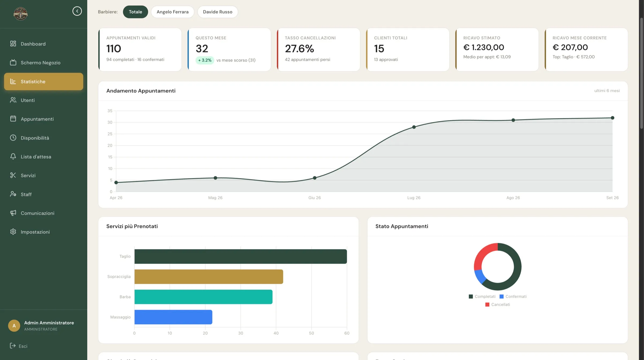Click the Statistiche chart icon
644x360 pixels.
(x=13, y=81)
